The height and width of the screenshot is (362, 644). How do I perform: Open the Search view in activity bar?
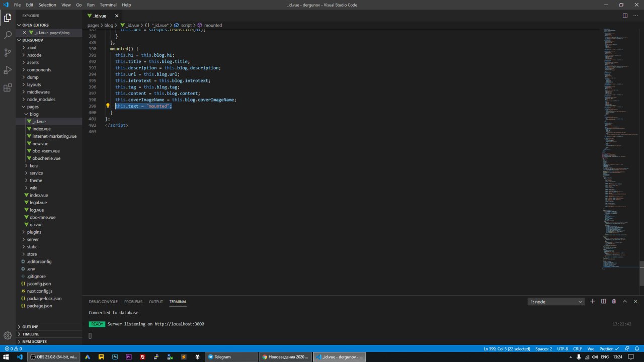(x=8, y=35)
